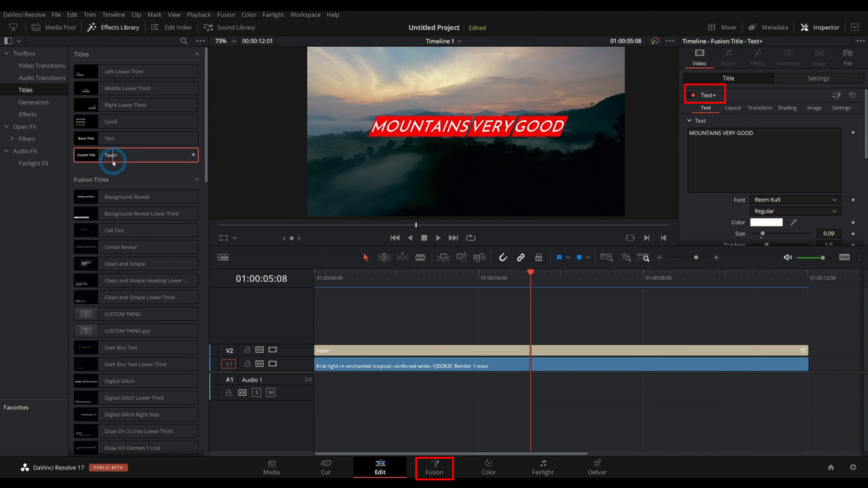The image size is (868, 488).
Task: Open the File inspector tab
Action: point(848,57)
